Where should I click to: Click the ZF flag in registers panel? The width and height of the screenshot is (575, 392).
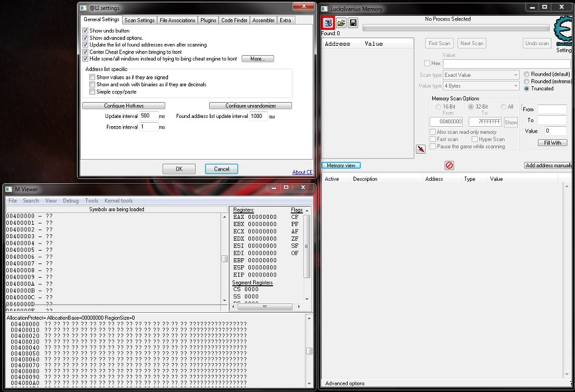click(x=295, y=238)
